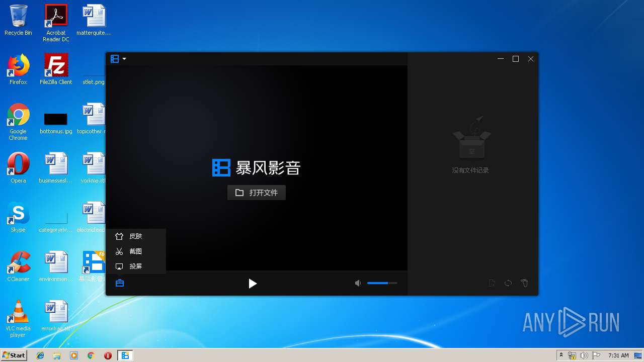Open CCleaner desktop shortcut
Viewport: 644px width, 362px height.
18,266
